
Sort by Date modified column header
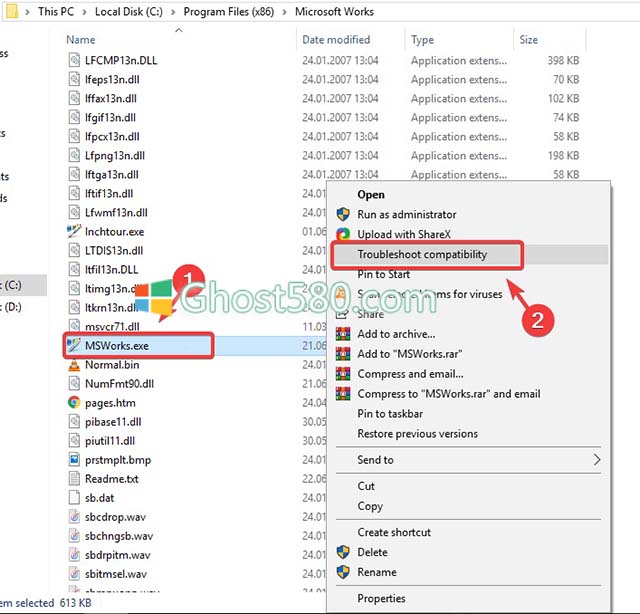(336, 40)
